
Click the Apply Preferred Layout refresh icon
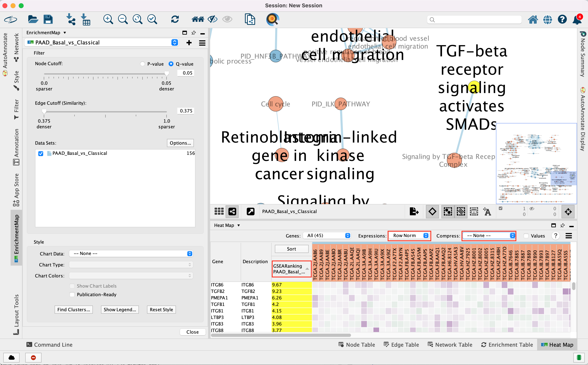[175, 19]
